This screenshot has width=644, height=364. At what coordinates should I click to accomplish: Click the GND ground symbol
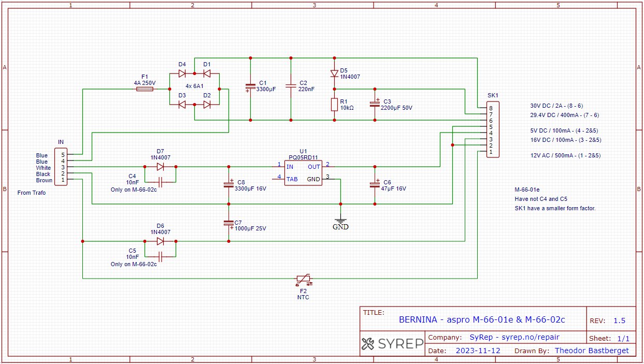(340, 222)
